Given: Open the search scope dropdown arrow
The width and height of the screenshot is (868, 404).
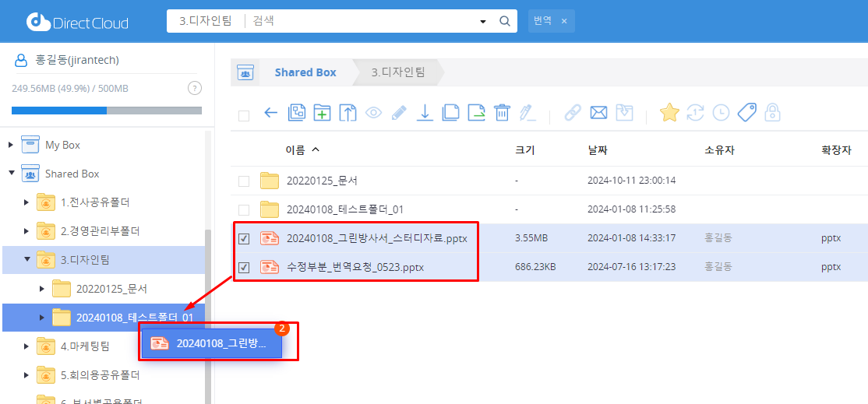Looking at the screenshot, I should 483,21.
